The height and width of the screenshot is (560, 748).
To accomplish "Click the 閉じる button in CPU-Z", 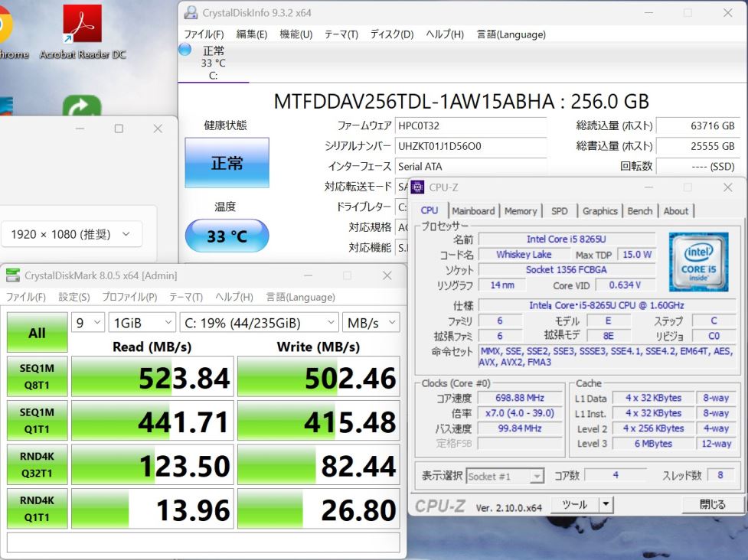I will (x=712, y=504).
